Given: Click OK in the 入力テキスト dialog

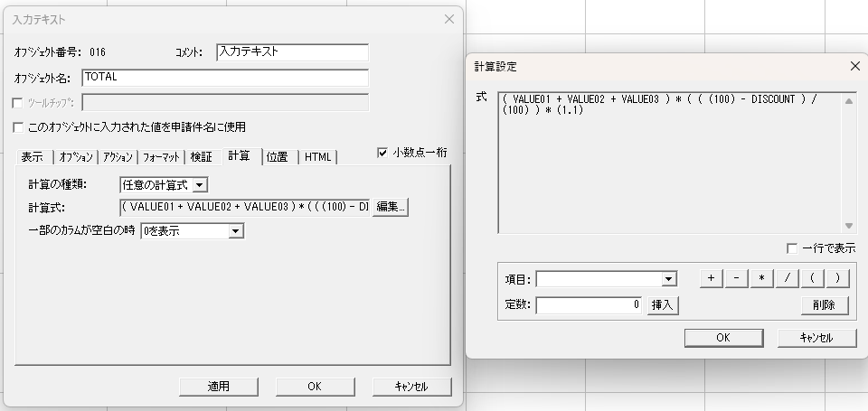Looking at the screenshot, I should click(x=315, y=387).
